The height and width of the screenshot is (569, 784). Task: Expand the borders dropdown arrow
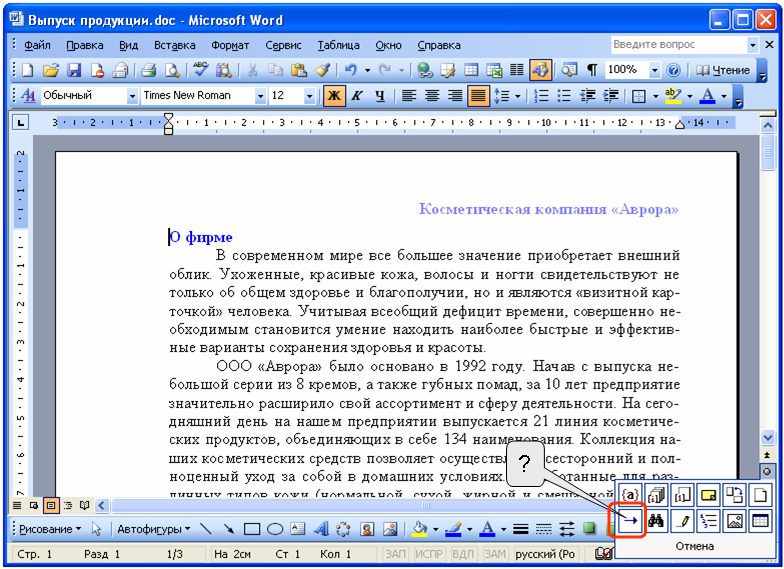click(x=656, y=96)
